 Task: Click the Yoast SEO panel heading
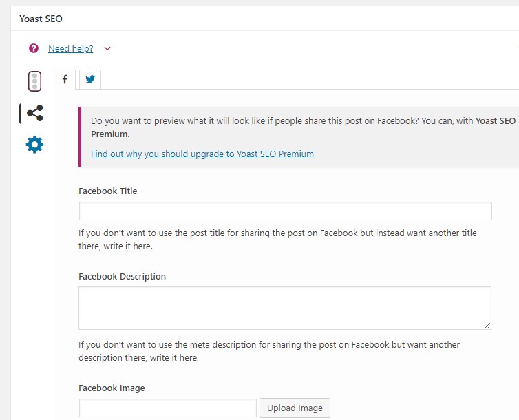coord(41,19)
